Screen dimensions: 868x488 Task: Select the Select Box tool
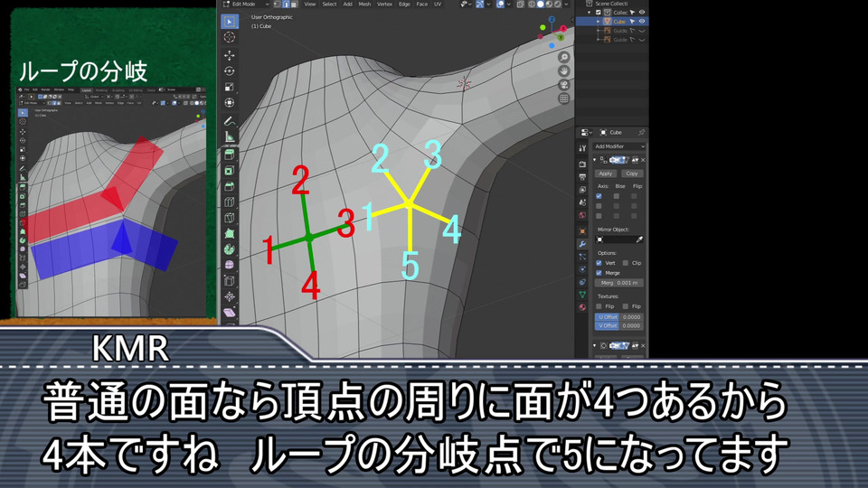pos(229,22)
